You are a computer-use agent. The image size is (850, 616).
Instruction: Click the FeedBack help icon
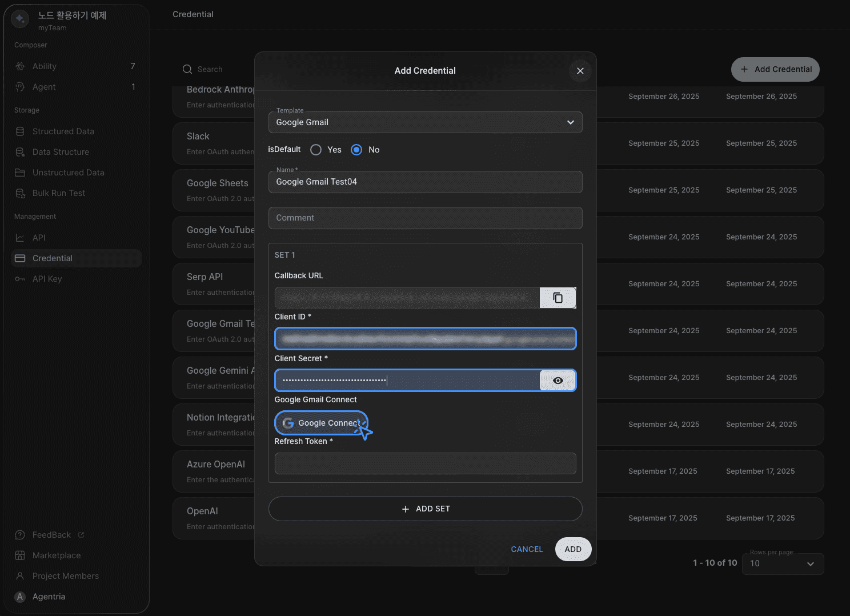(x=20, y=535)
